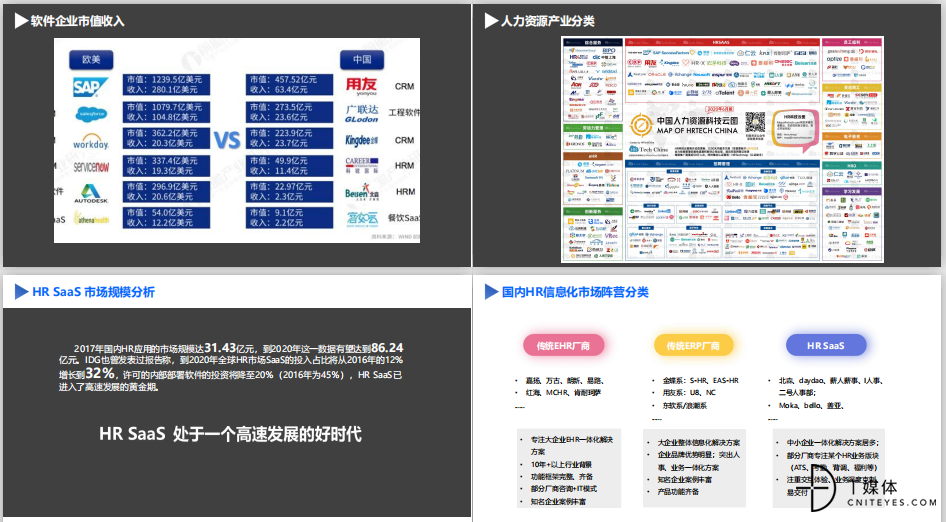Image resolution: width=946 pixels, height=522 pixels.
Task: Click HRM label beside Beisen logo
Action: (x=405, y=192)
